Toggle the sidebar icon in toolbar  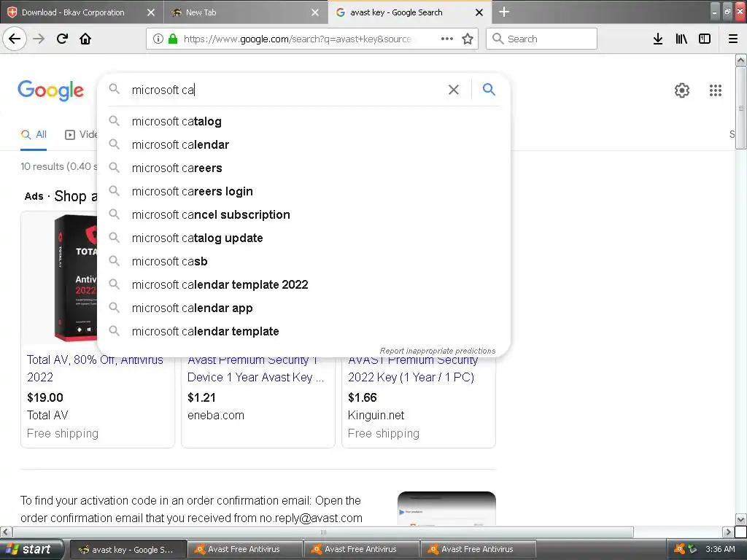point(705,39)
